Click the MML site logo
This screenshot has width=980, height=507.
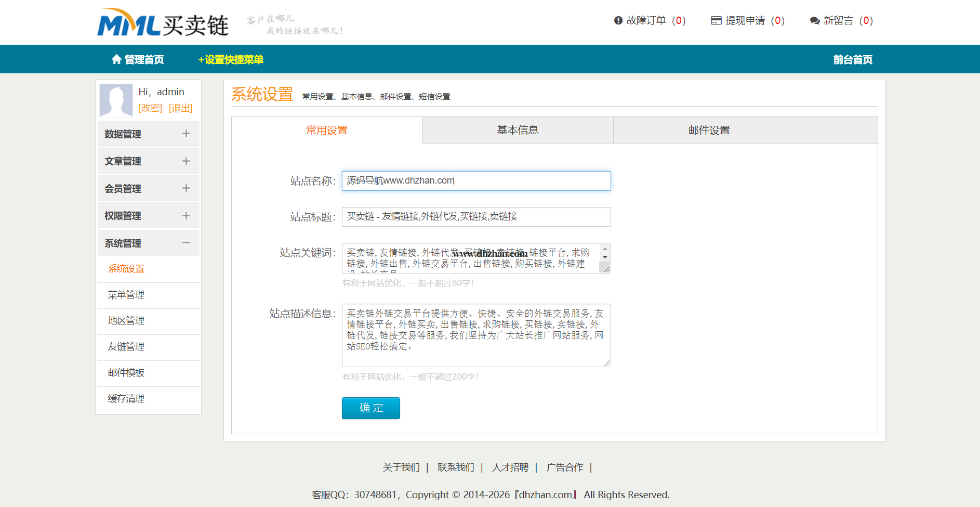point(163,23)
